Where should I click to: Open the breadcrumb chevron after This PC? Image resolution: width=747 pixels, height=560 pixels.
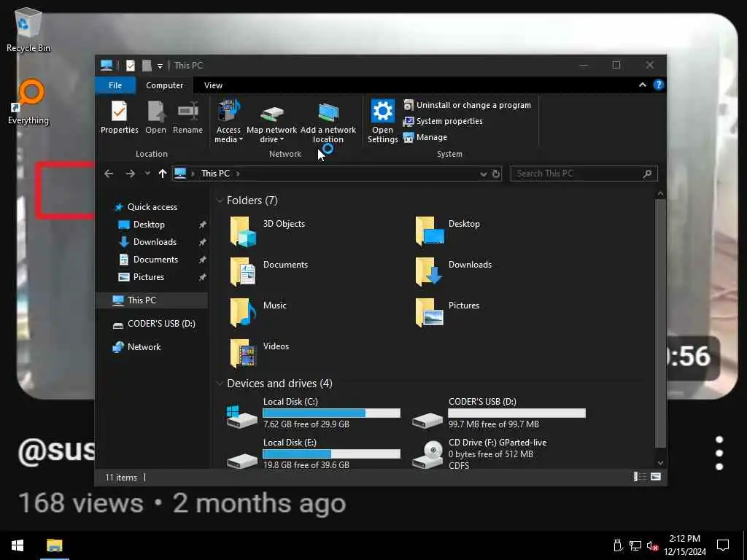click(x=238, y=174)
